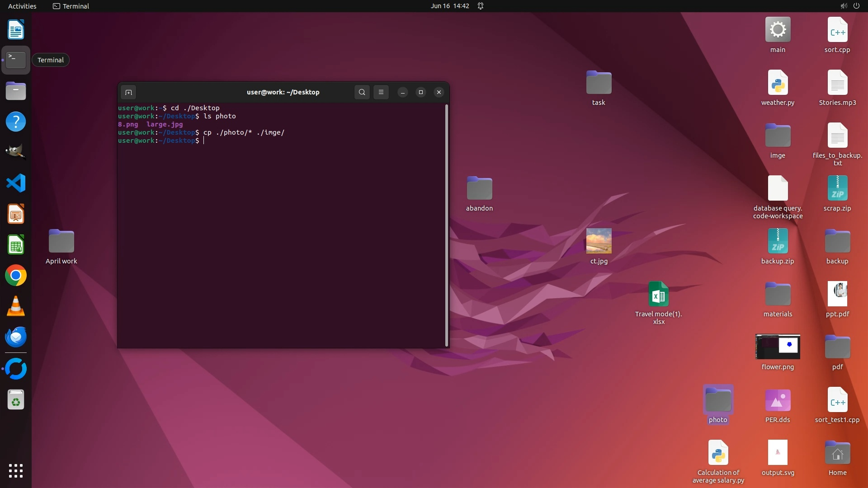868x488 pixels.
Task: Open Thunderbird mail from the dock
Action: pyautogui.click(x=16, y=337)
